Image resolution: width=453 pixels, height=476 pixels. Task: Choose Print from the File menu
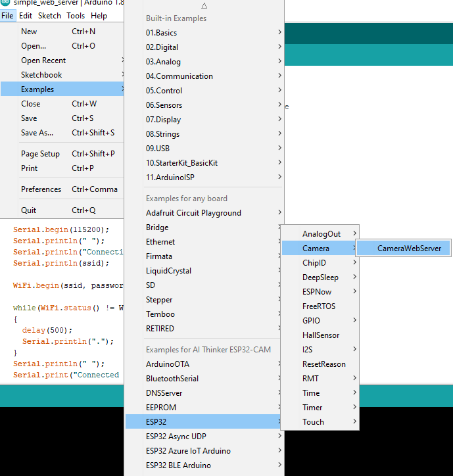pos(62,168)
